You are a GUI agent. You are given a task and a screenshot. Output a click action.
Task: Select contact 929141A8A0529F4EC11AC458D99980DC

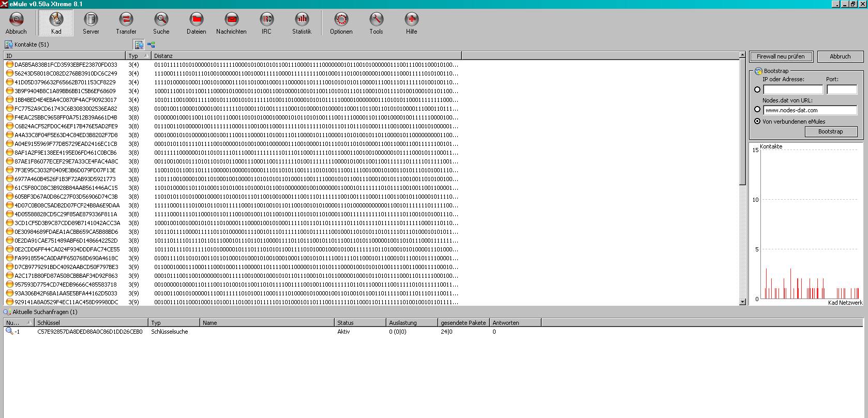66,302
